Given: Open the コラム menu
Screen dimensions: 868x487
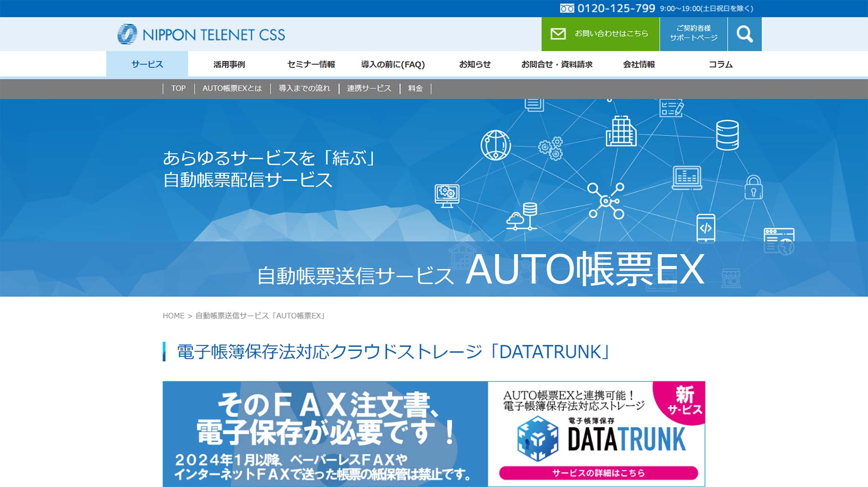Looking at the screenshot, I should (721, 64).
